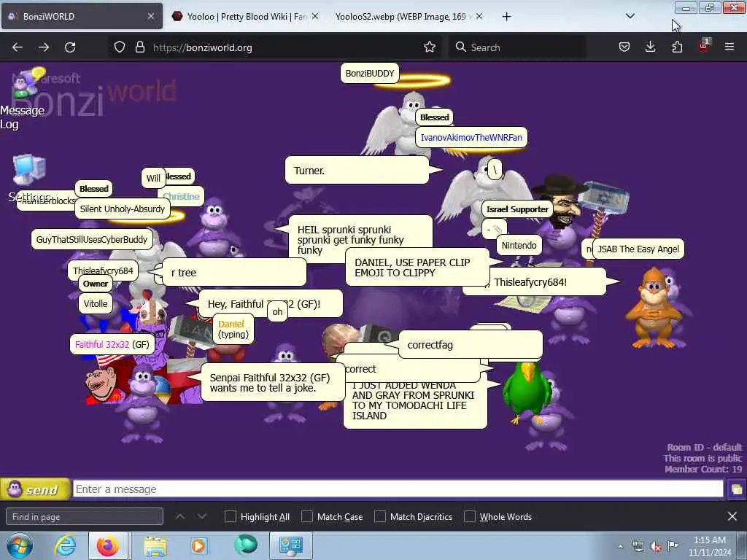Open the taskbar clock showing 1:15 AM
The width and height of the screenshot is (747, 560).
[x=709, y=546]
